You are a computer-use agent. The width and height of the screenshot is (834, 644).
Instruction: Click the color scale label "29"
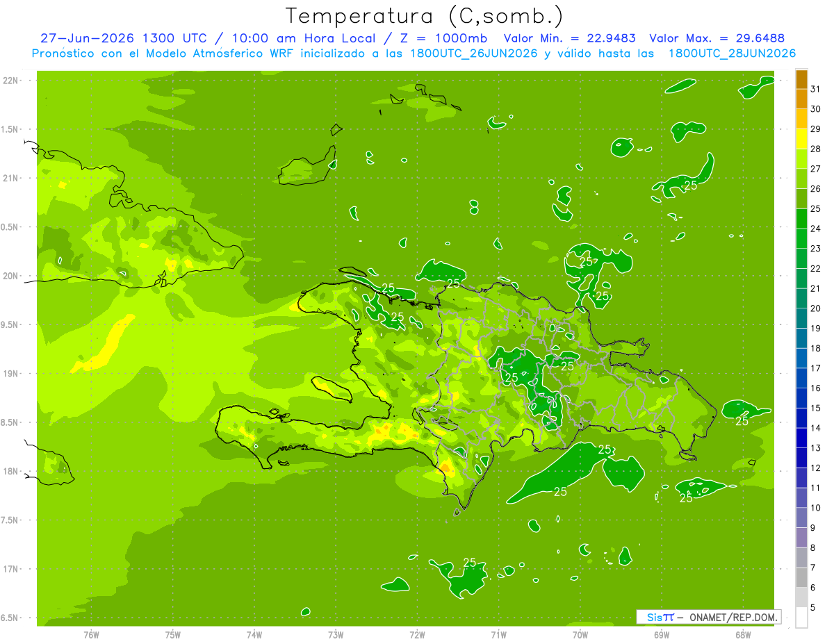[815, 129]
